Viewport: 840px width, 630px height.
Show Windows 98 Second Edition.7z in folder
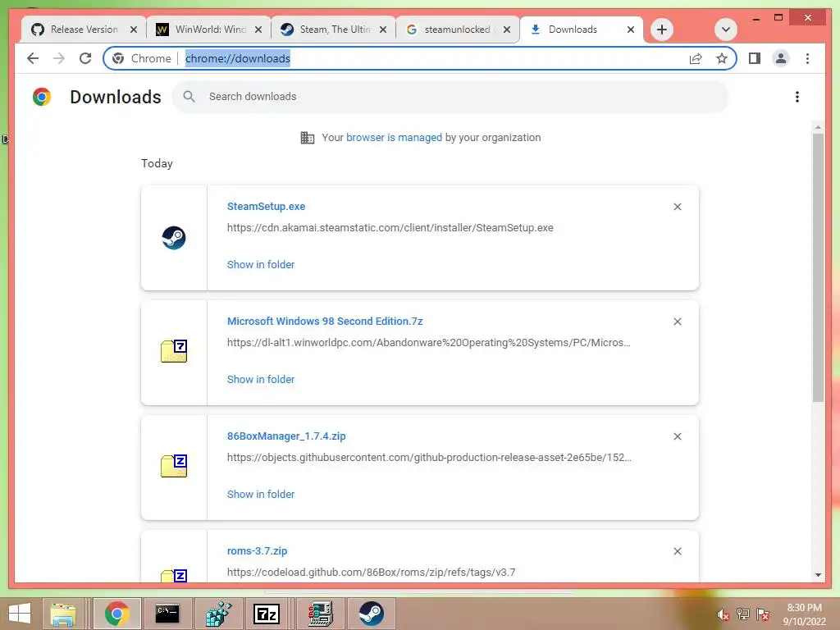coord(261,379)
